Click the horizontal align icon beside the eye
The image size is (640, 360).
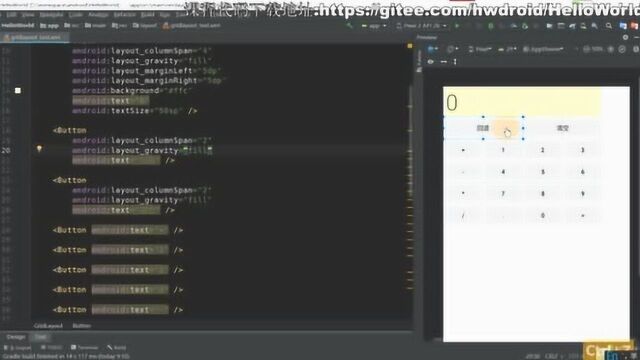coord(444,62)
